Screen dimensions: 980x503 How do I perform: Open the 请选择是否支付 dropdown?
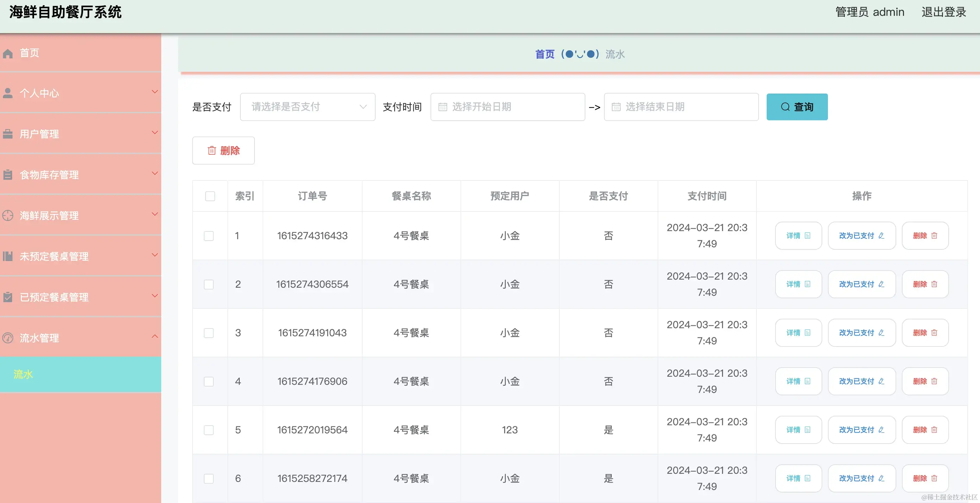pos(307,107)
